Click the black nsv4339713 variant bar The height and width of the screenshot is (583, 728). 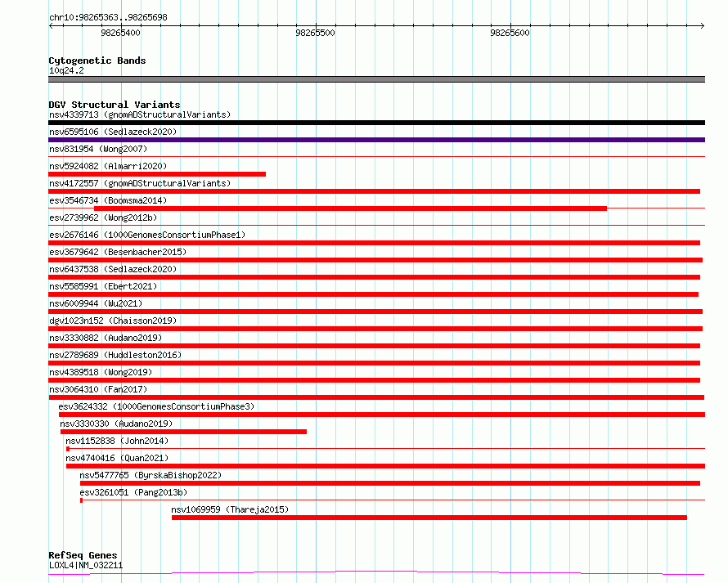[x=376, y=123]
